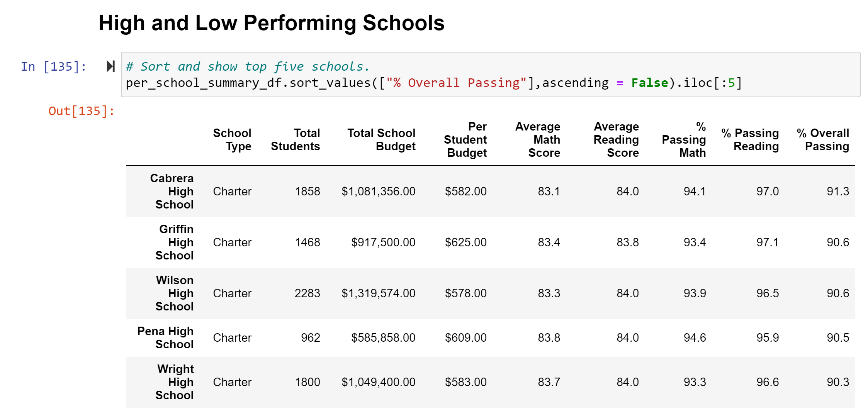
Task: Select the Cabrera High School row label
Action: click(172, 191)
